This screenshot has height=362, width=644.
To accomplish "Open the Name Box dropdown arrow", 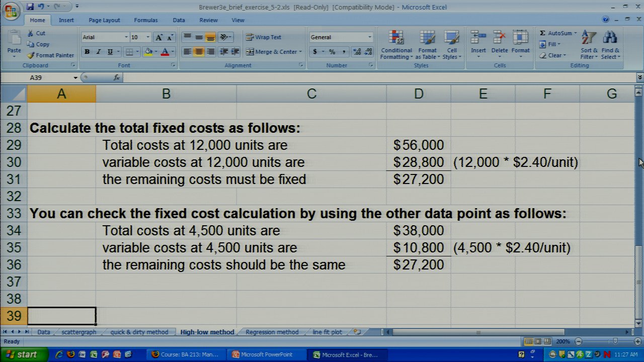I will click(x=75, y=77).
